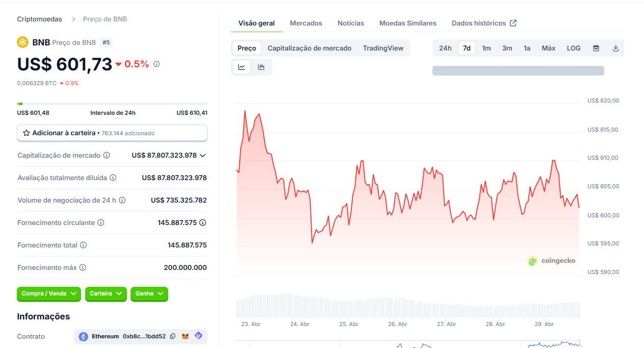Click the Ethereum logo in contract row

[83, 337]
